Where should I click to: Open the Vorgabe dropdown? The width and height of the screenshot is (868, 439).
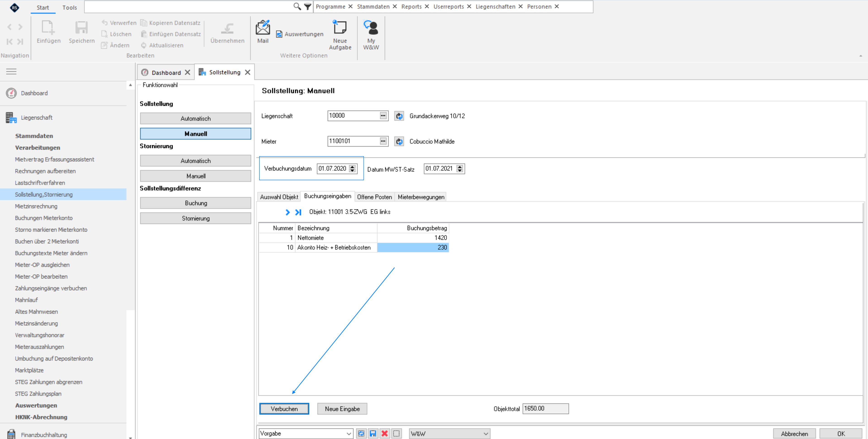(x=349, y=434)
